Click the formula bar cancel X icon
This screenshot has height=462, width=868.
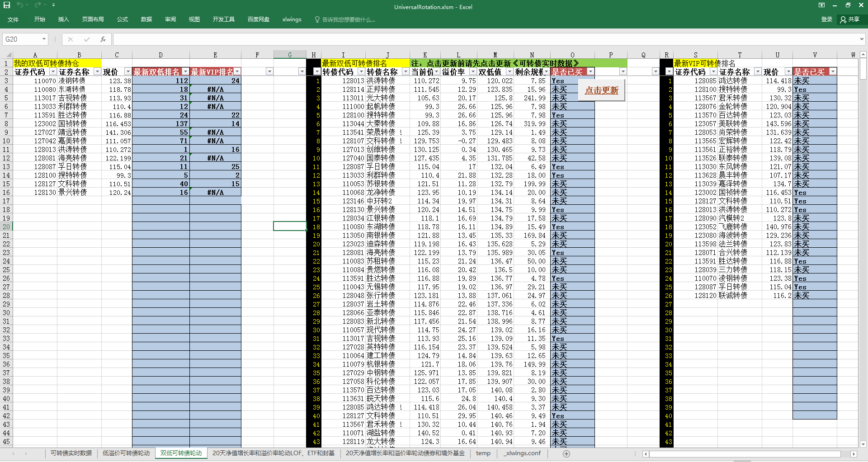click(71, 39)
